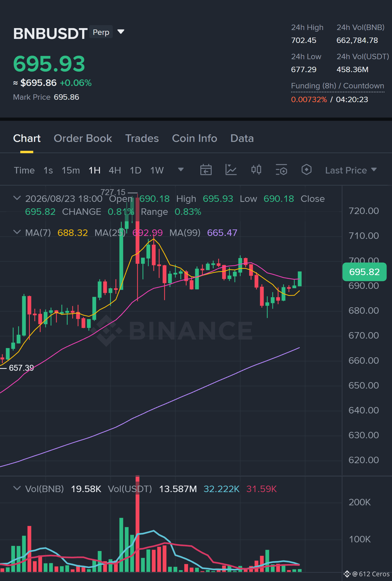Collapse the MA indicator legend
This screenshot has height=581, width=392.
point(17,232)
